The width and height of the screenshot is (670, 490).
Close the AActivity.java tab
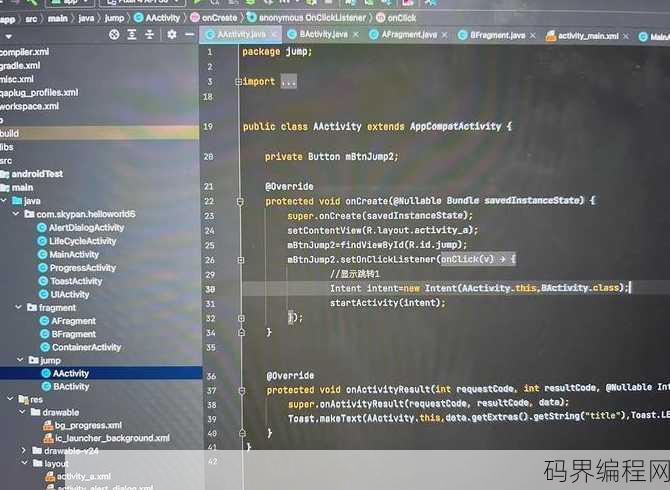coord(274,35)
